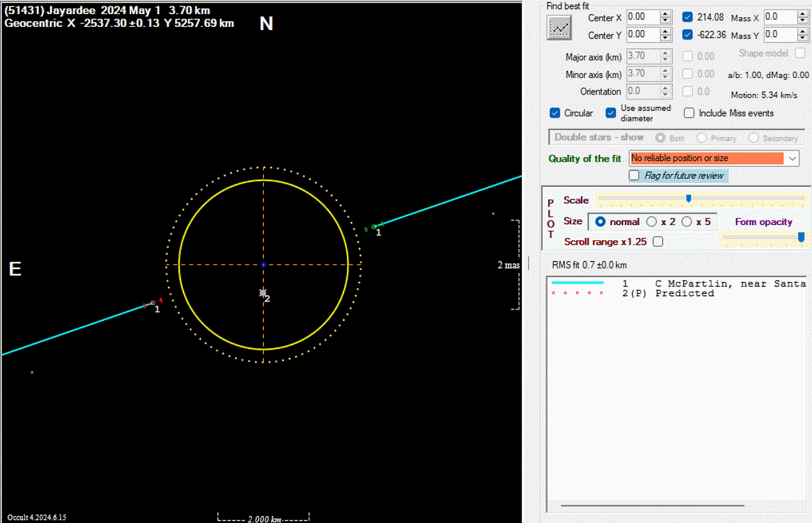This screenshot has height=523, width=812.
Task: Select the x 5 plot size option
Action: point(687,222)
